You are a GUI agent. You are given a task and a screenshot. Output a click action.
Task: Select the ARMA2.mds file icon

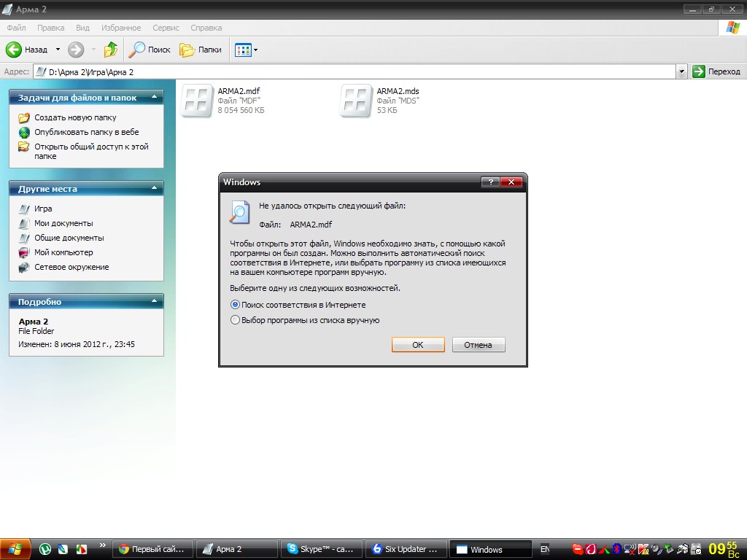(x=355, y=101)
